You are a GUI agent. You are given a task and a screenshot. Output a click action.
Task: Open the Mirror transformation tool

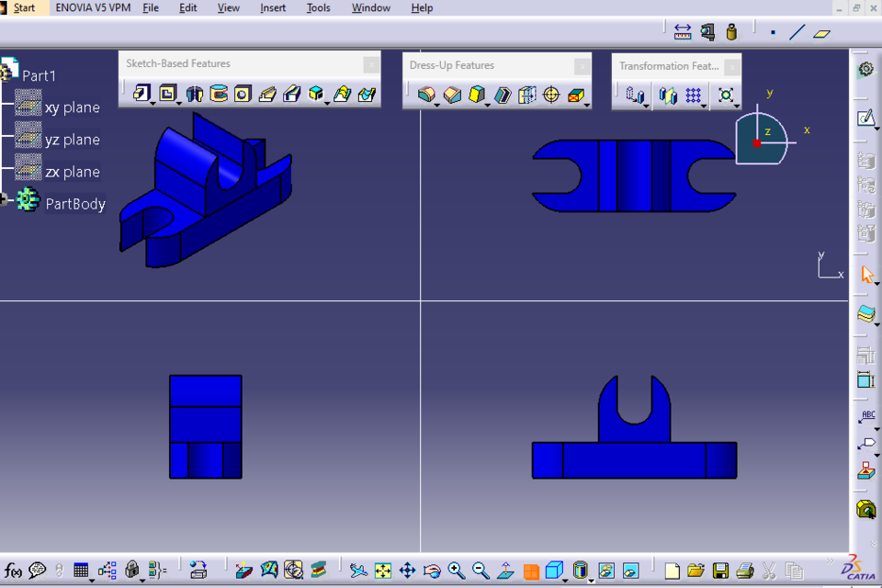668,95
